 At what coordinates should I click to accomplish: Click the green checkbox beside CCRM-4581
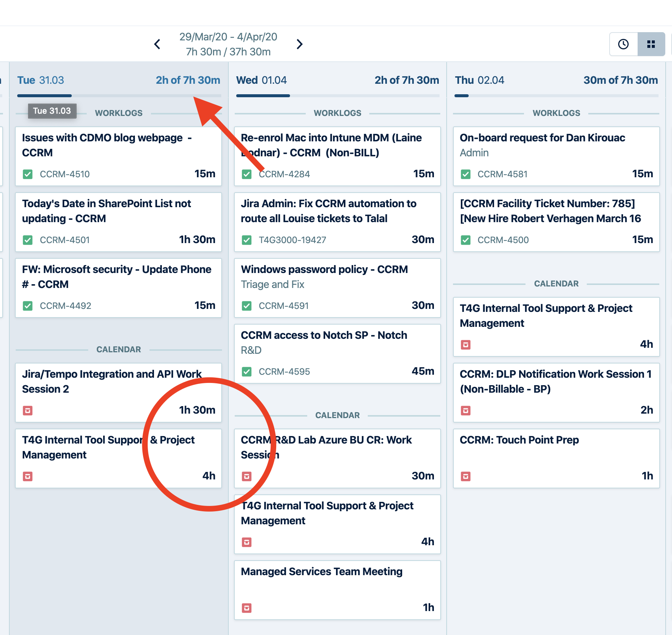point(465,174)
